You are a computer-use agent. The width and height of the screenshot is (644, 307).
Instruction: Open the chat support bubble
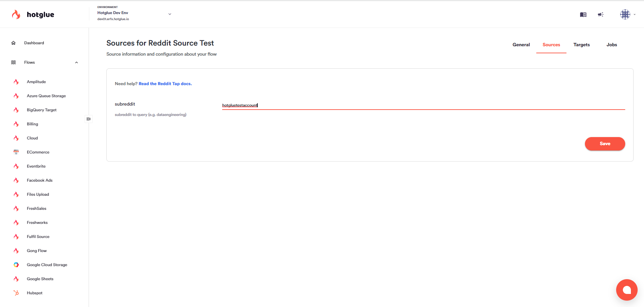click(x=627, y=290)
